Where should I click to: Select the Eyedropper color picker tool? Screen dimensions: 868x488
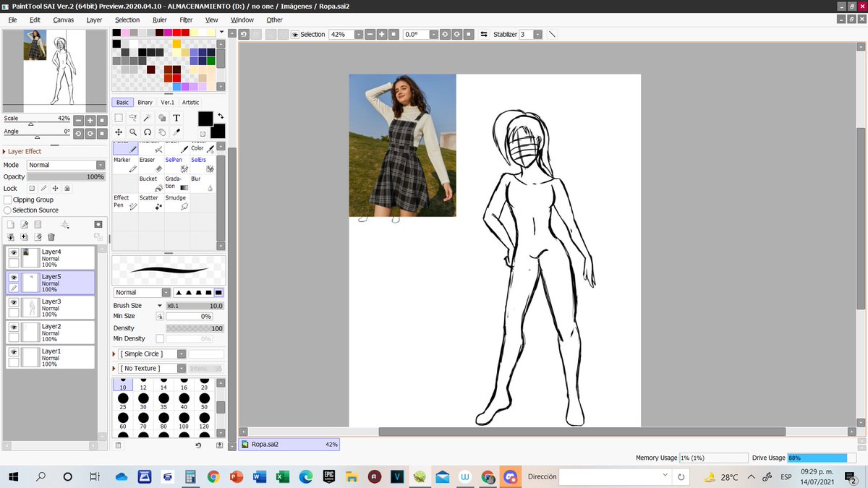coord(176,132)
